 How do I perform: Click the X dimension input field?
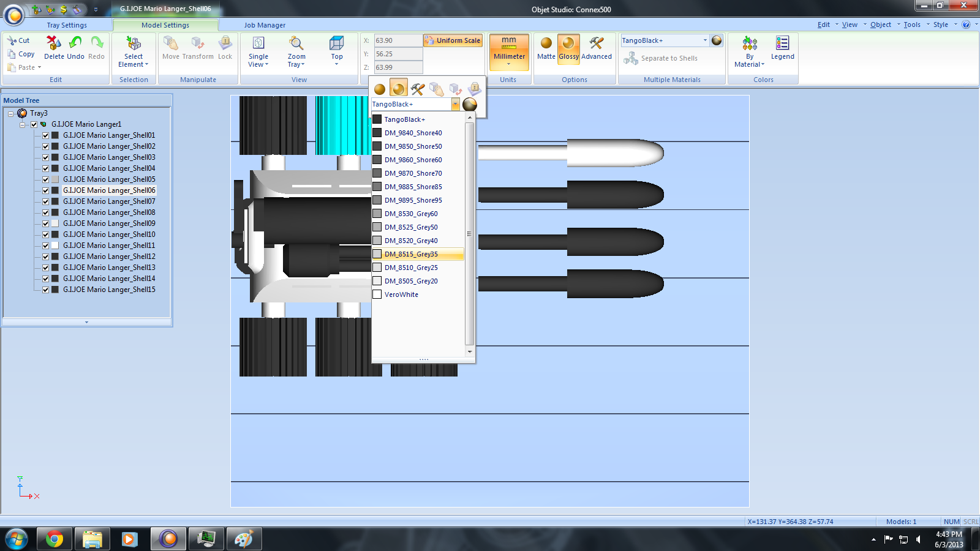(398, 40)
